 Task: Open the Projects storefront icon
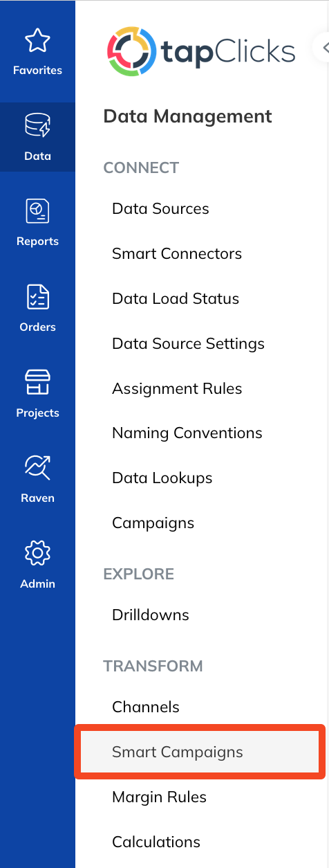pos(37,383)
